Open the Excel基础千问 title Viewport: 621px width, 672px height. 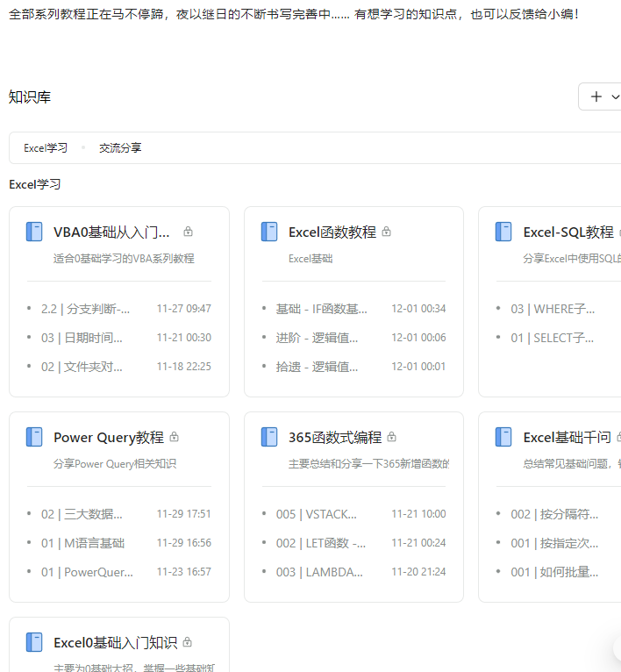click(x=567, y=438)
